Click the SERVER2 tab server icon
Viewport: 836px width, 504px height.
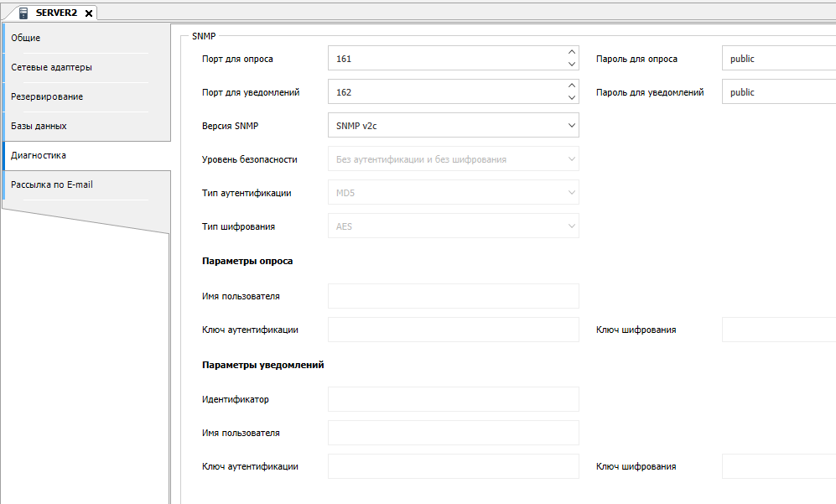pyautogui.click(x=23, y=13)
